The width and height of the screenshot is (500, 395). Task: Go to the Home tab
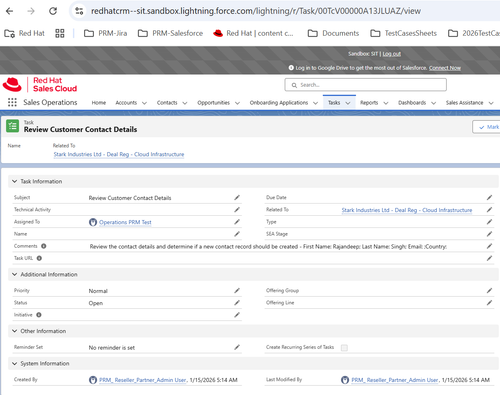pos(99,103)
